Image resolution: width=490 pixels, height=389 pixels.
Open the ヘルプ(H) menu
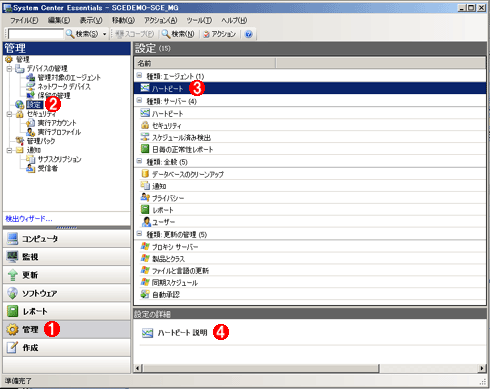click(x=234, y=20)
